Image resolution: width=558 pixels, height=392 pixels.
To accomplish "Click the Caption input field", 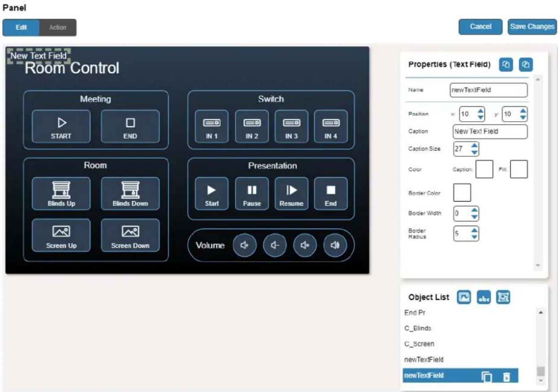I will coord(490,132).
